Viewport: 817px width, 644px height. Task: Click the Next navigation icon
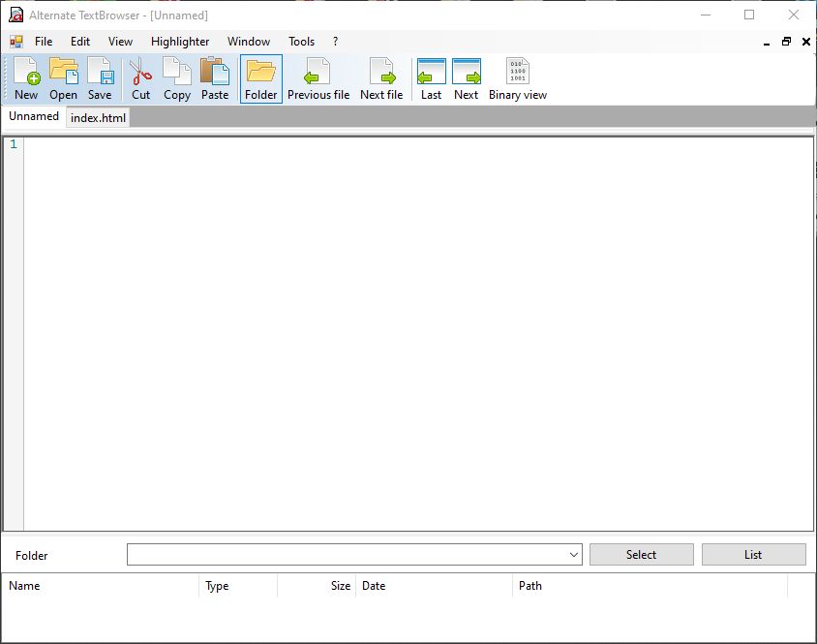[466, 77]
